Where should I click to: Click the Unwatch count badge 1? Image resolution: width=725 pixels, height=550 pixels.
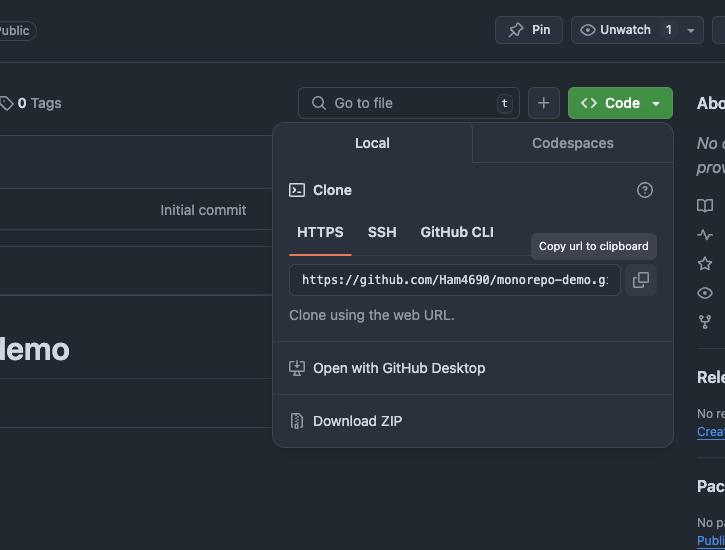pos(669,30)
